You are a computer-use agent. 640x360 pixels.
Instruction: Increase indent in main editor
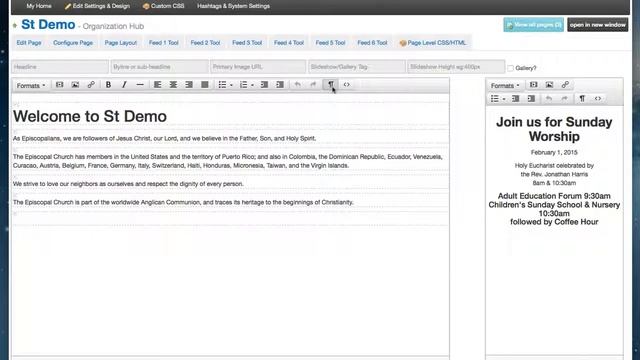tap(280, 85)
